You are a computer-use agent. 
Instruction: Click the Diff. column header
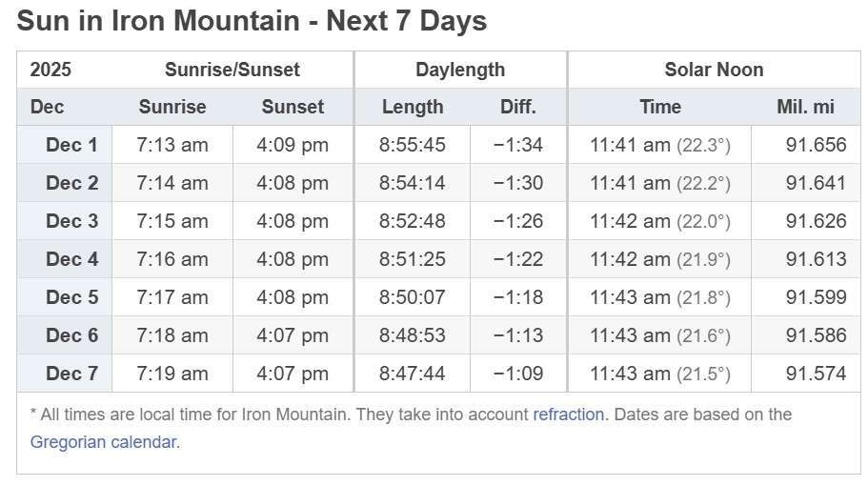[518, 107]
